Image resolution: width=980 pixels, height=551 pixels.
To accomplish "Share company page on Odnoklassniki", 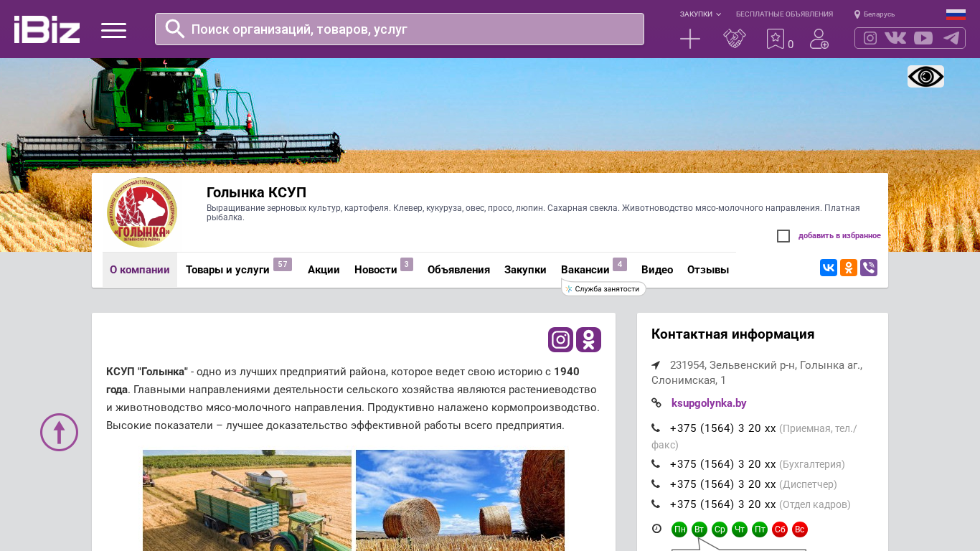I will [x=849, y=268].
